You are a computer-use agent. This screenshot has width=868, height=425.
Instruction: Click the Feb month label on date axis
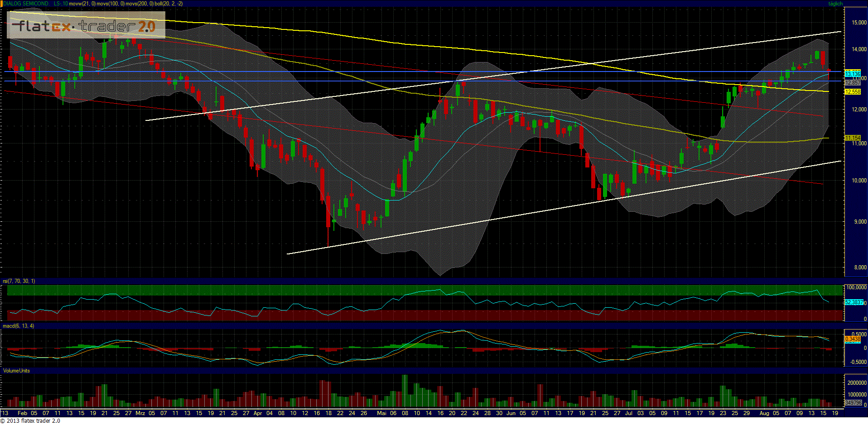click(22, 413)
